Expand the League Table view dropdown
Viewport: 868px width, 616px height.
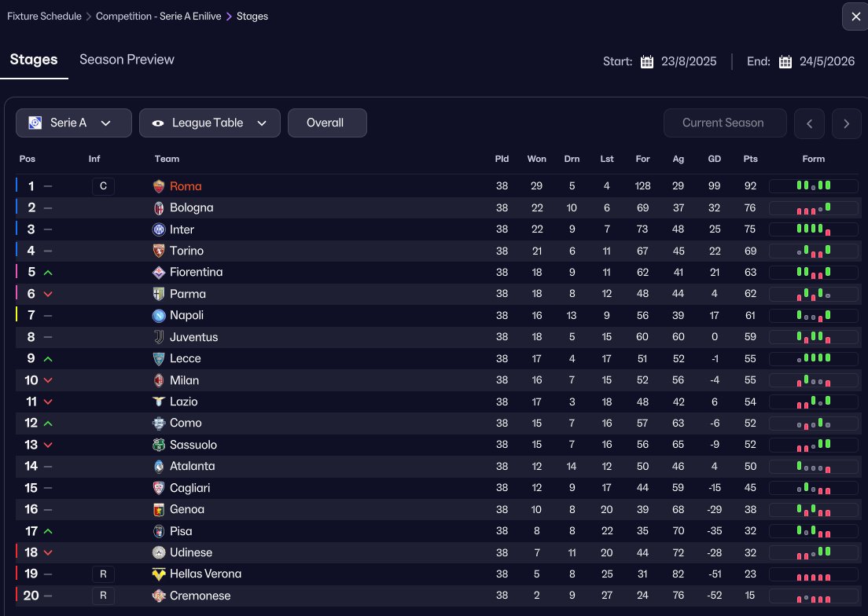click(x=209, y=123)
